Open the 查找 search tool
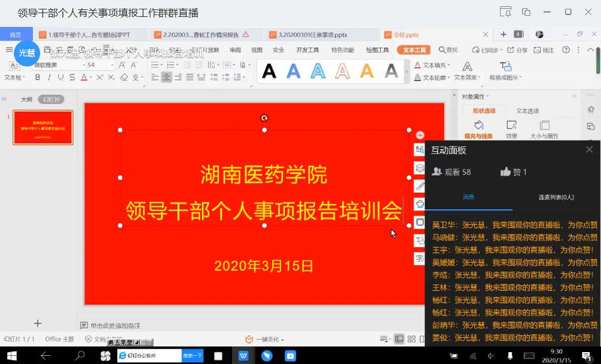This screenshot has width=601, height=364. click(x=449, y=49)
